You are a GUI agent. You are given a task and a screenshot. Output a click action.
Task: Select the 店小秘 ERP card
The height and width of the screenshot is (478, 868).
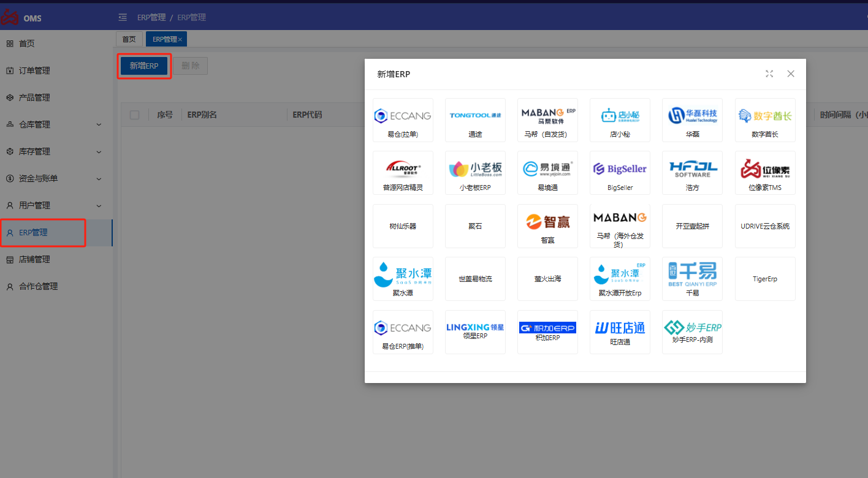[x=620, y=120]
